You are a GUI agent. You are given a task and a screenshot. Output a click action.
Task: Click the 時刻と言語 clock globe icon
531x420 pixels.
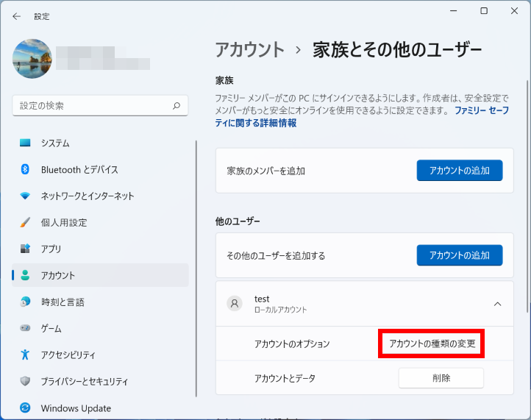[x=25, y=302]
